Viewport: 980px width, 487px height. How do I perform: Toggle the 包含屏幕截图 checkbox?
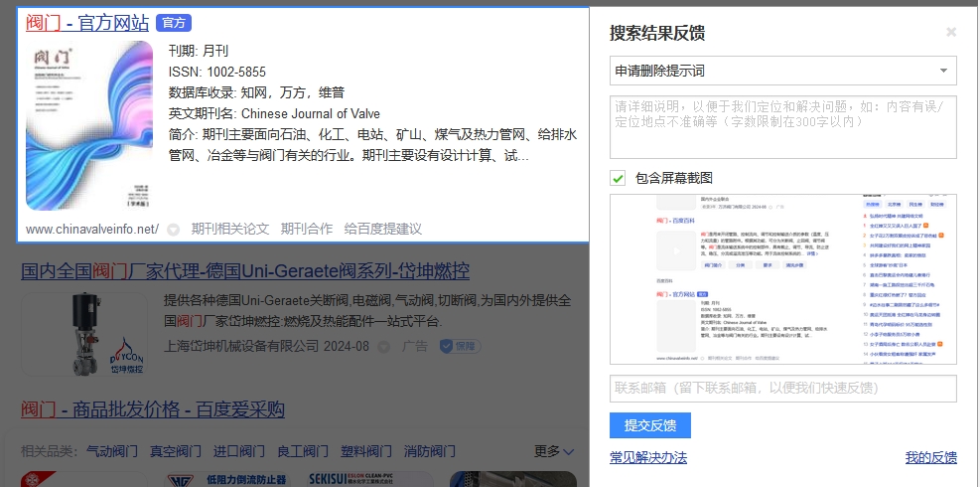click(619, 178)
